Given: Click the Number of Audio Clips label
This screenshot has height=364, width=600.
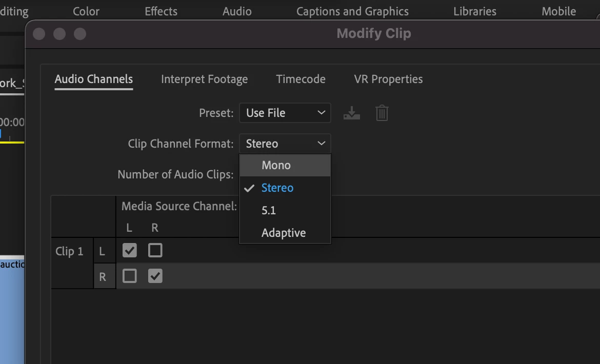Looking at the screenshot, I should coord(175,174).
